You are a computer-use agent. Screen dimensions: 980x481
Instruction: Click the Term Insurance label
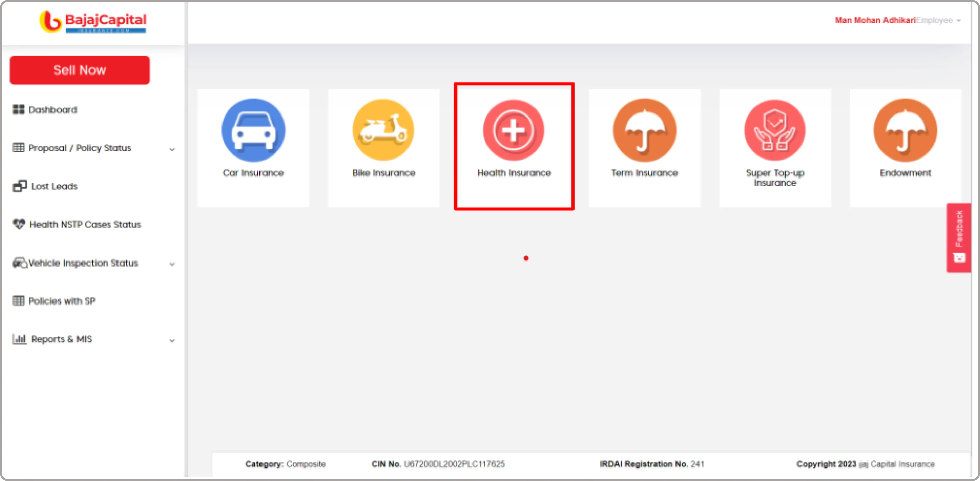[644, 173]
